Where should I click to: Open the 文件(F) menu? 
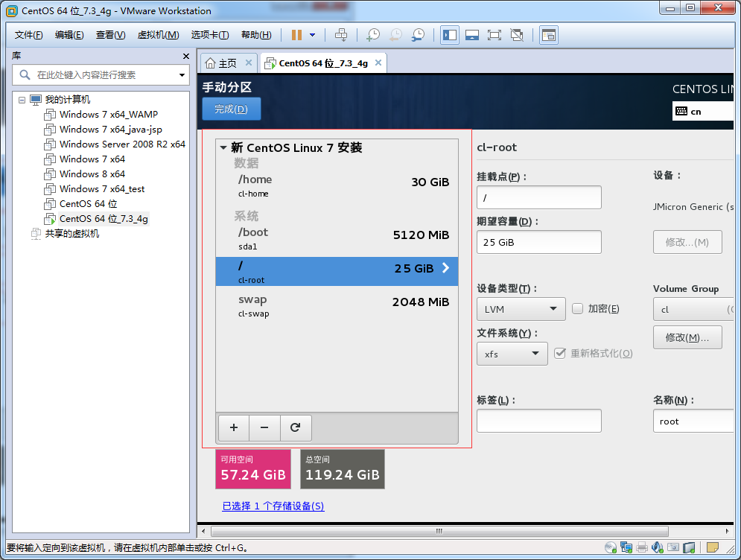pyautogui.click(x=28, y=35)
